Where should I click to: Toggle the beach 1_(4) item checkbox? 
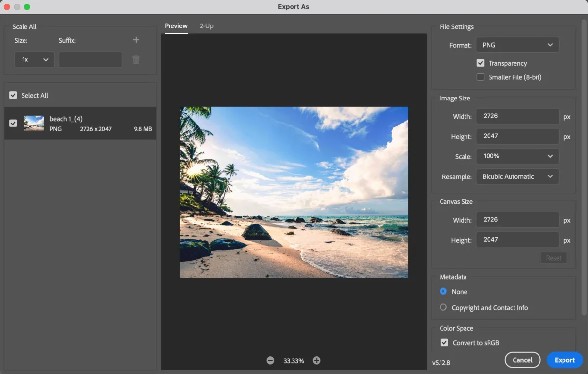point(13,123)
